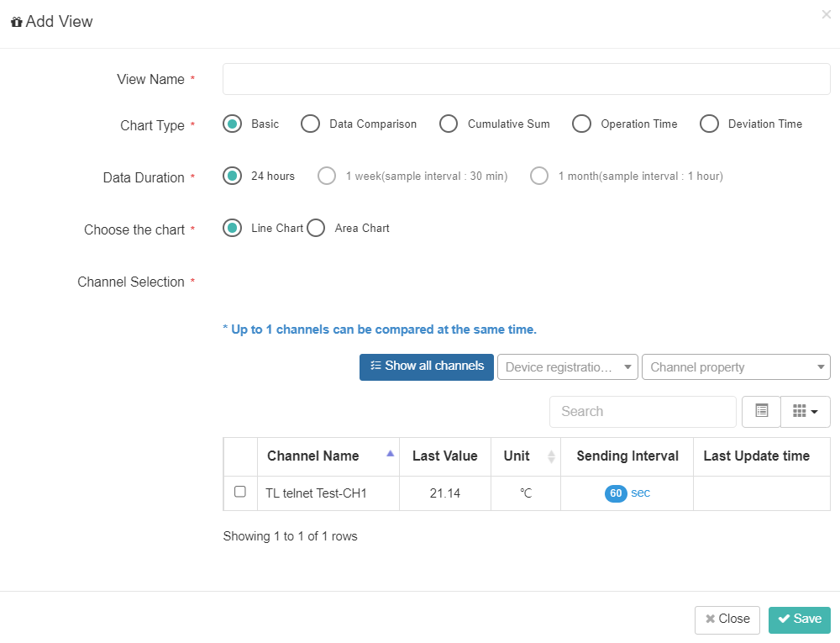Click the ℃ unit cell
Image resolution: width=840 pixels, height=643 pixels.
(526, 493)
